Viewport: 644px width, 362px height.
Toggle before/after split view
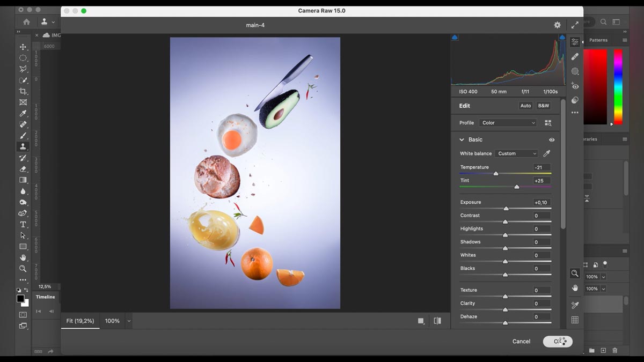(x=437, y=321)
